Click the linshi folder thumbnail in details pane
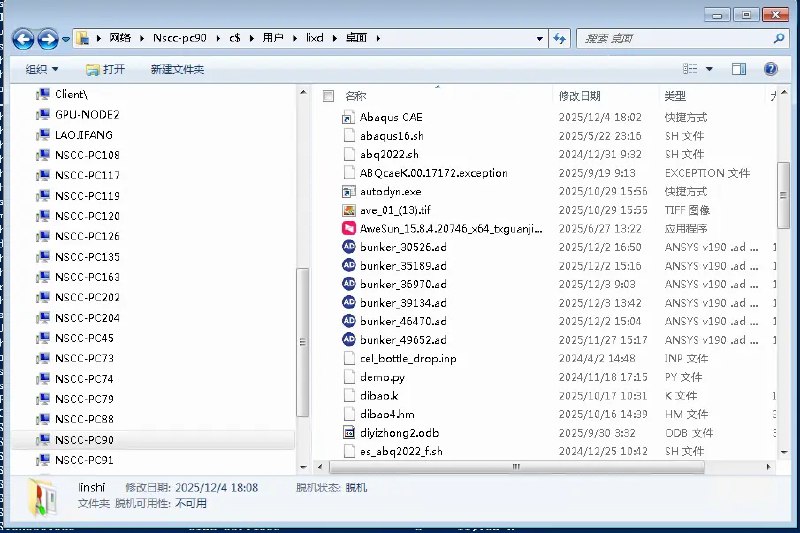This screenshot has width=800, height=533. point(41,496)
